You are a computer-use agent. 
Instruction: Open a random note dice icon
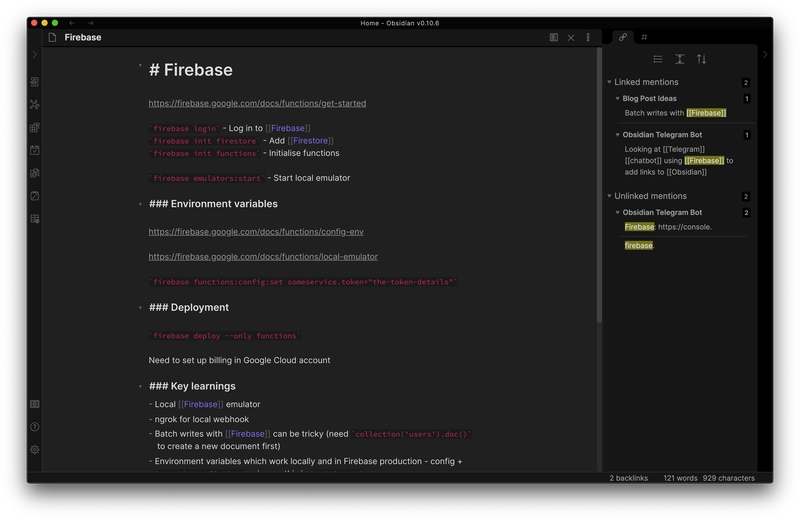click(35, 196)
